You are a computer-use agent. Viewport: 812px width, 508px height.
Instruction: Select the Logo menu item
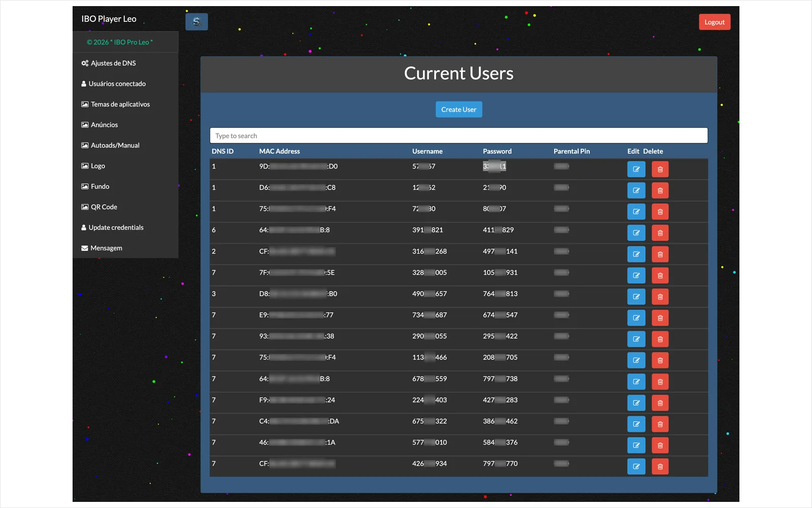[125, 166]
